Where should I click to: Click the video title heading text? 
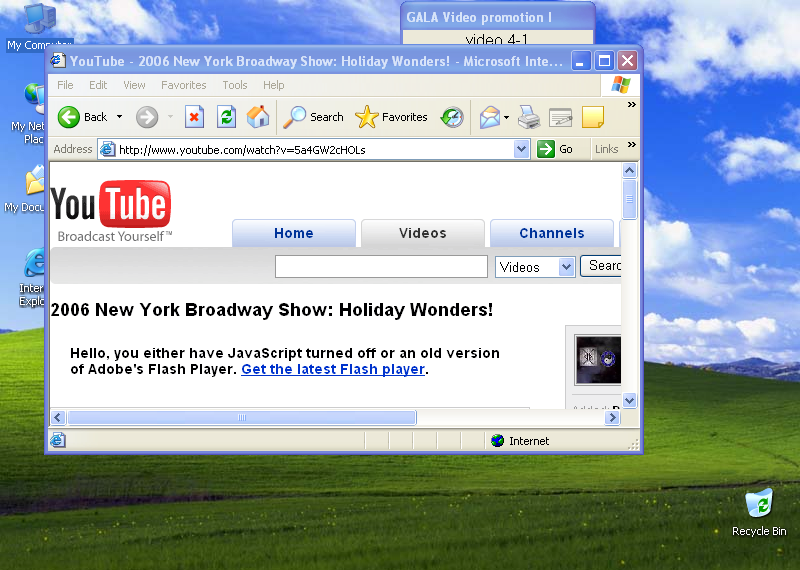tap(272, 310)
